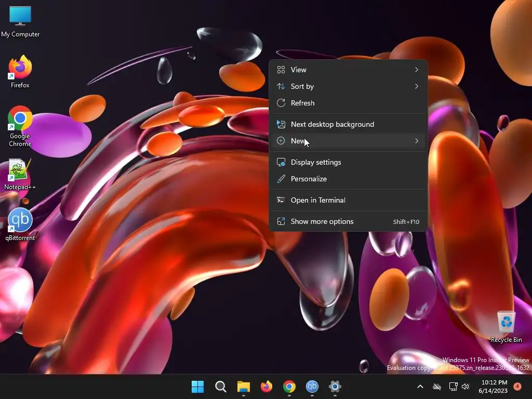Launch Firefox from the taskbar

[267, 387]
